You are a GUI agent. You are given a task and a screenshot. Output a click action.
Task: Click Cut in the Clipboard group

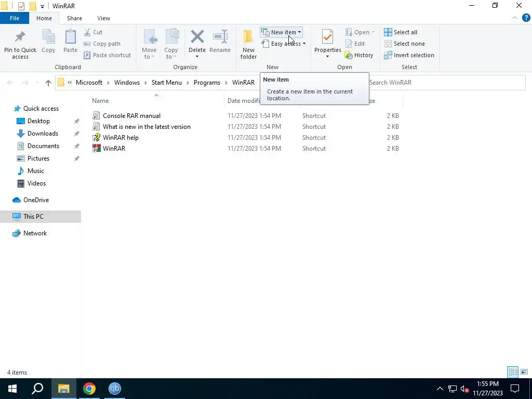(94, 32)
